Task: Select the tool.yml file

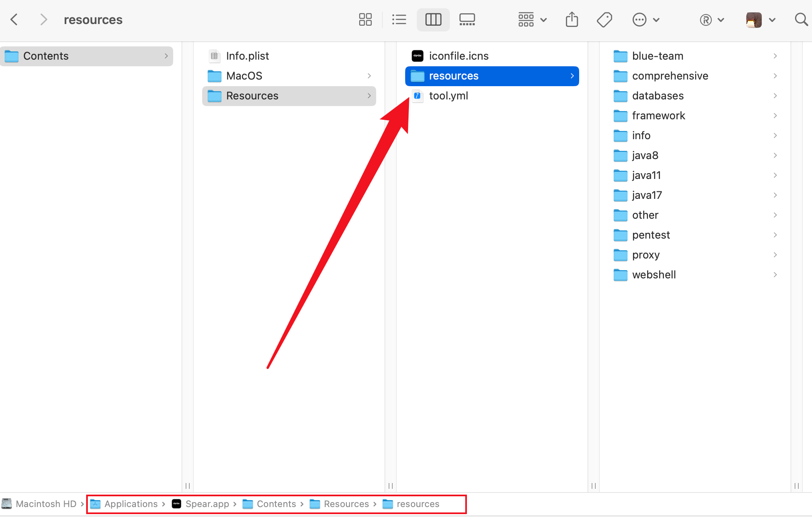Action: coord(448,96)
